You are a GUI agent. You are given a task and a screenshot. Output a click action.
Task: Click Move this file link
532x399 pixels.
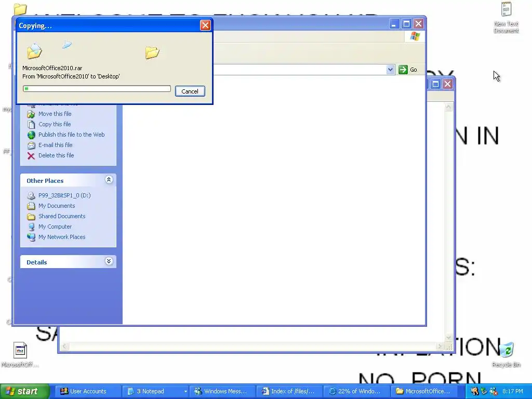(x=55, y=114)
